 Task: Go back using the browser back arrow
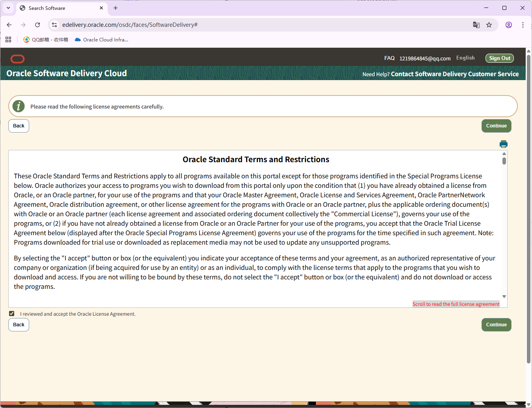tap(9, 25)
